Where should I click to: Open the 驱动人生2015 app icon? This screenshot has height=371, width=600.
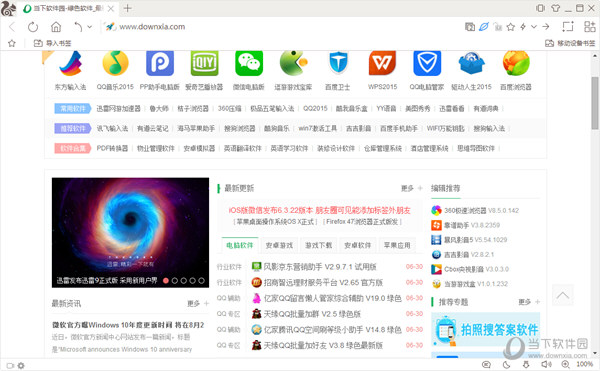(x=471, y=63)
